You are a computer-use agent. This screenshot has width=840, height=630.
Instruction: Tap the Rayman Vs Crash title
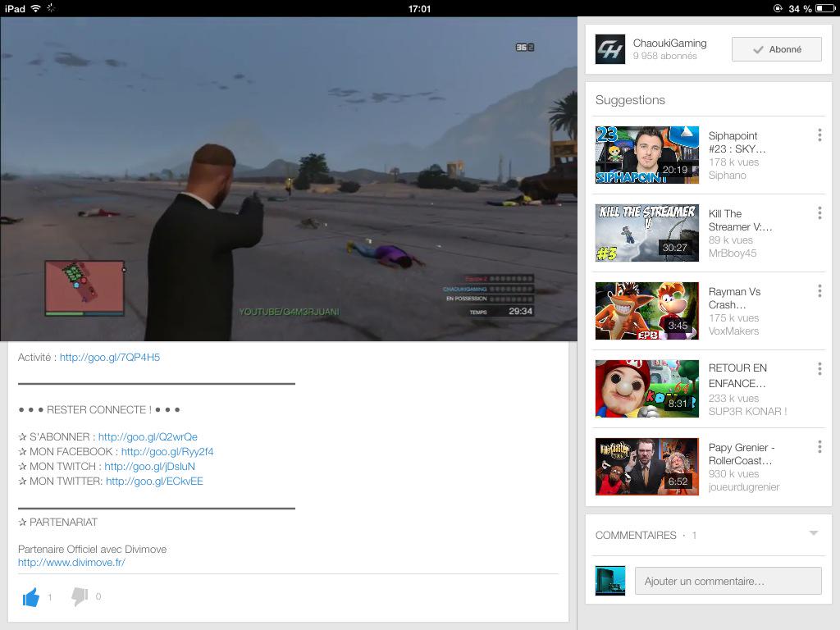click(734, 299)
